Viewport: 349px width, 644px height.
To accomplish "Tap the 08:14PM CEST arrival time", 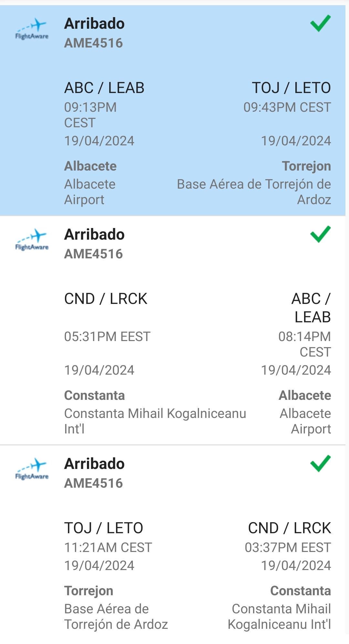I will (304, 344).
